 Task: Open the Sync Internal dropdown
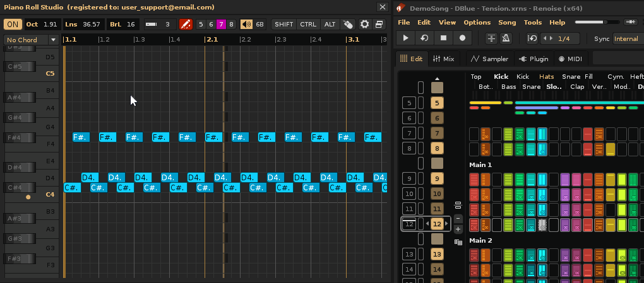(628, 39)
